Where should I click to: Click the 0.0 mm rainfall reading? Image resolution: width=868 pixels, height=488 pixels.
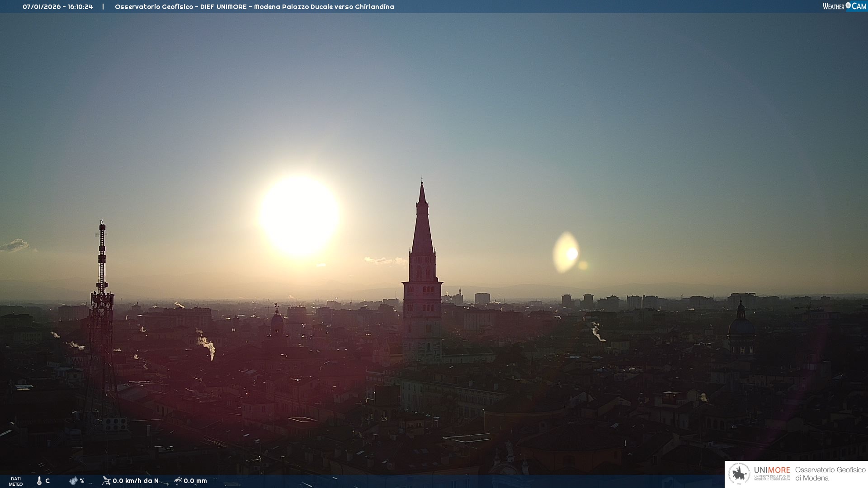(195, 481)
